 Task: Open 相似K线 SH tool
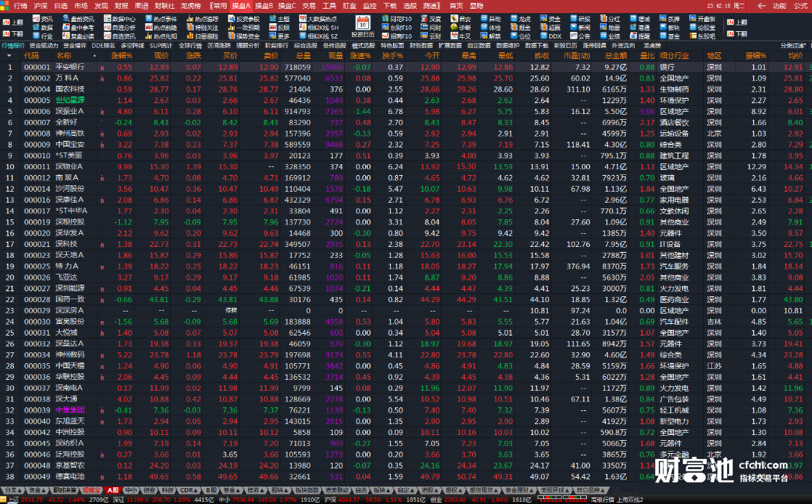[x=319, y=28]
